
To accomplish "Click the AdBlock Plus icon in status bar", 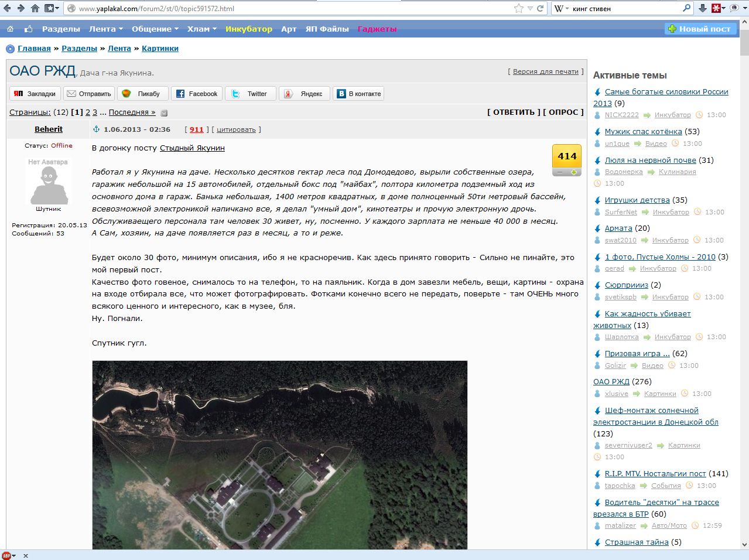I will (6, 555).
